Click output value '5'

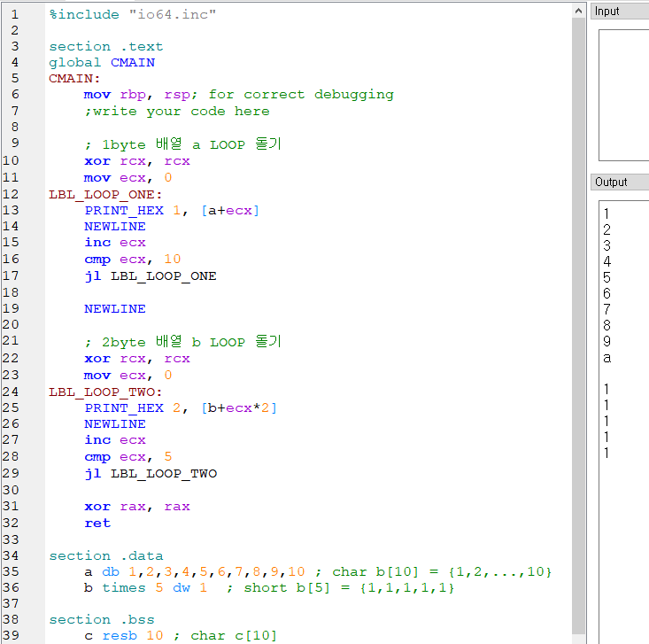pos(607,277)
